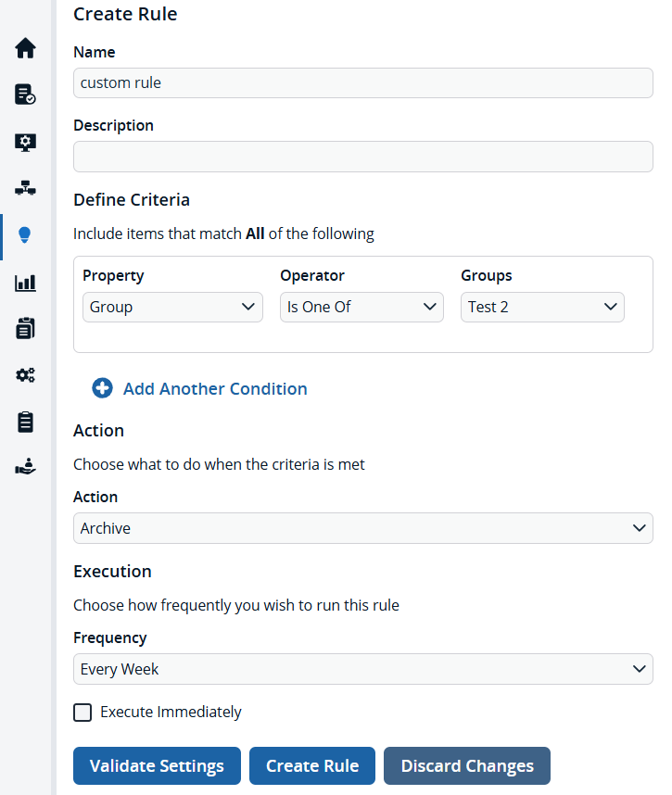Click the Home icon in sidebar
The height and width of the screenshot is (795, 672).
tap(25, 48)
